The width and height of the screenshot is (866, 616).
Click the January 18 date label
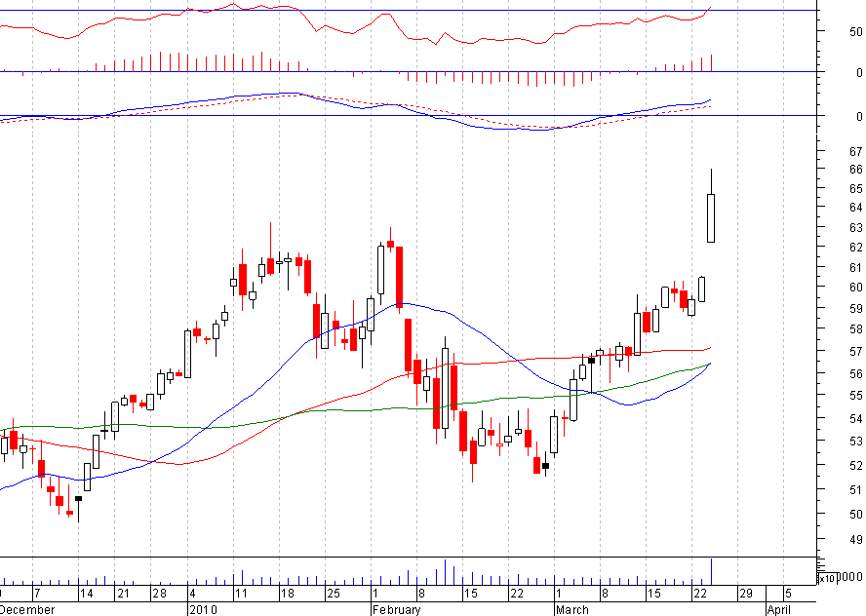pyautogui.click(x=287, y=594)
